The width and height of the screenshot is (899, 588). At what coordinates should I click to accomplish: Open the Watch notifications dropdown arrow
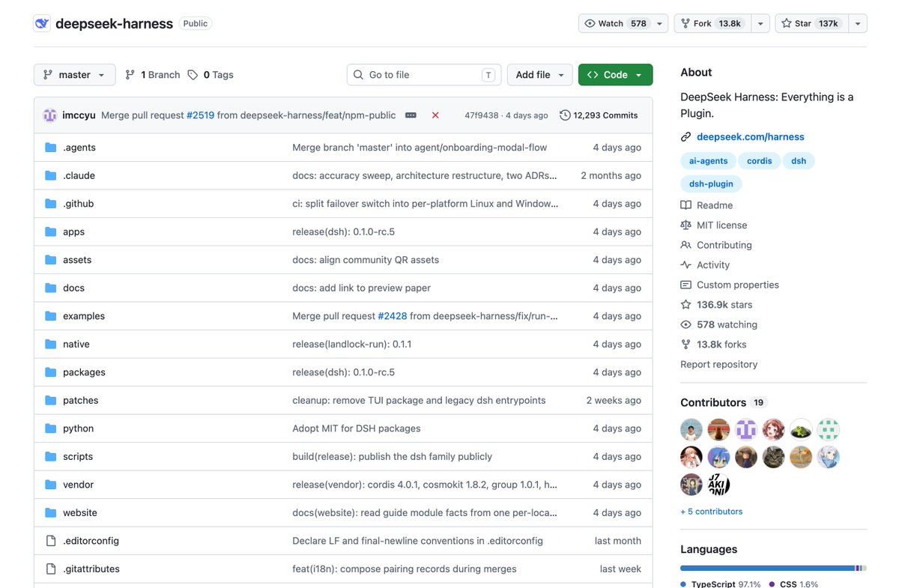click(x=659, y=23)
